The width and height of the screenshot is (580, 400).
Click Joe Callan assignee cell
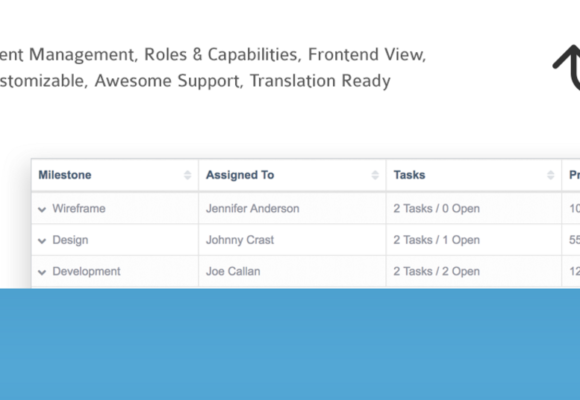coord(292,271)
